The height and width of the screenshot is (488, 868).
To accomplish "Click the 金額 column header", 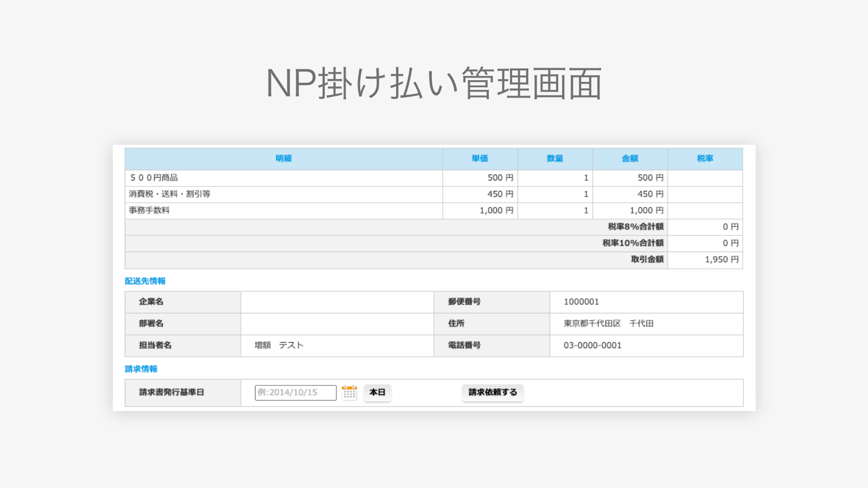I will point(630,159).
